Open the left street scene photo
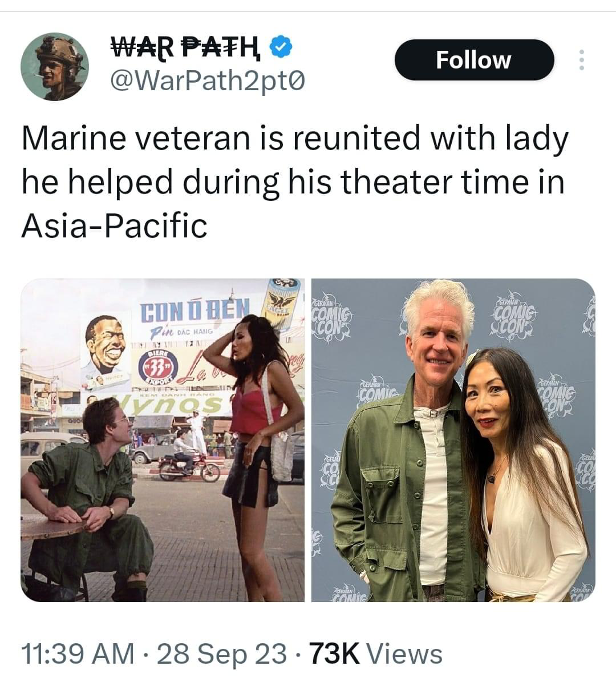Image resolution: width=616 pixels, height=686 pixels. coord(163,440)
